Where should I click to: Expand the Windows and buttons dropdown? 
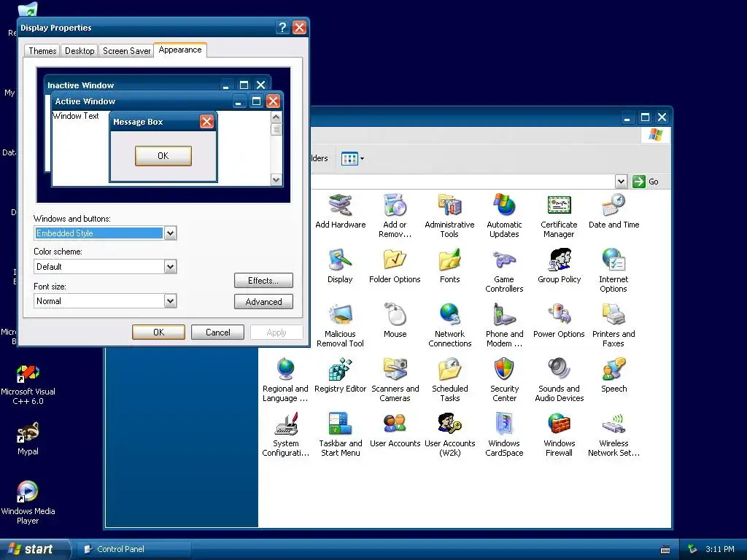pos(170,233)
